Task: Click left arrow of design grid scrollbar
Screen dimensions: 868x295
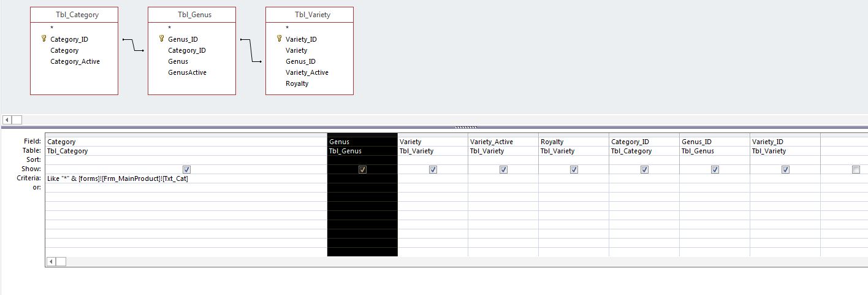Action: tap(51, 261)
